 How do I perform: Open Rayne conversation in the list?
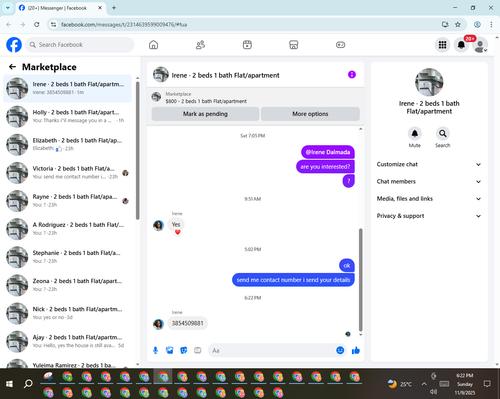67,201
